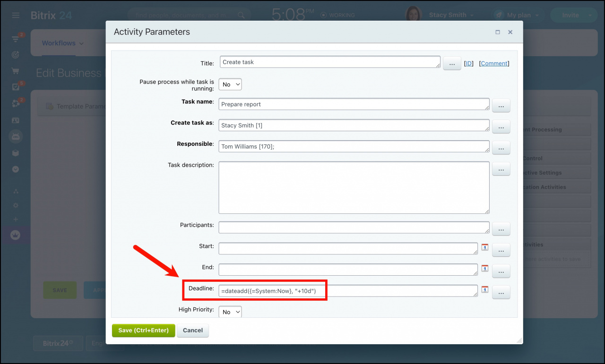Screen dimensions: 605x364
Task: Click Save (Ctrl+Enter) button
Action: [143, 330]
